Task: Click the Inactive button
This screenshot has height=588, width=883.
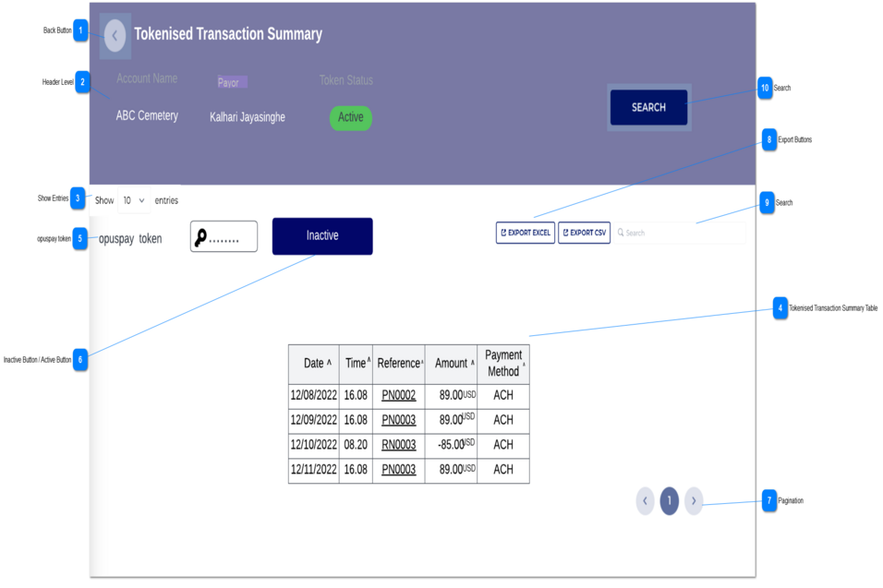Action: pyautogui.click(x=321, y=236)
